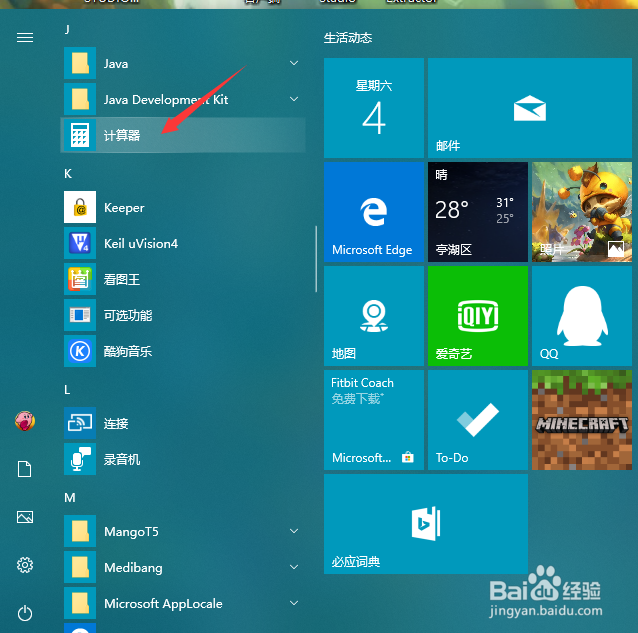Viewport: 638px width, 633px height.
Task: Open the Pictures sidebar icon
Action: [x=25, y=517]
